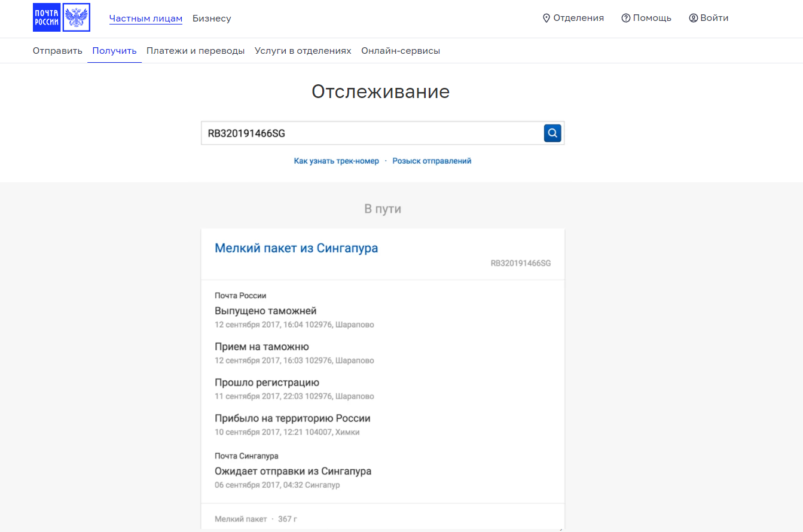Screen dimensions: 803x532
Task: Click the date 06 сентября 2017, 04:32
Action: click(258, 485)
